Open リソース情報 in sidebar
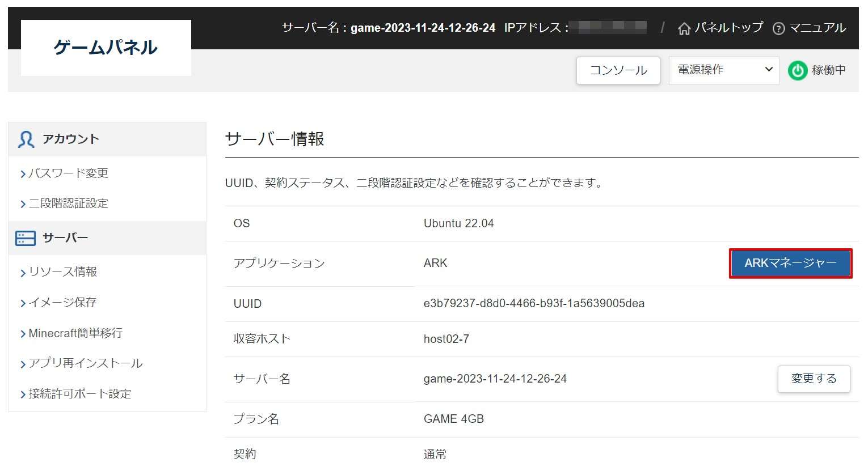This screenshot has width=868, height=471. 63,271
